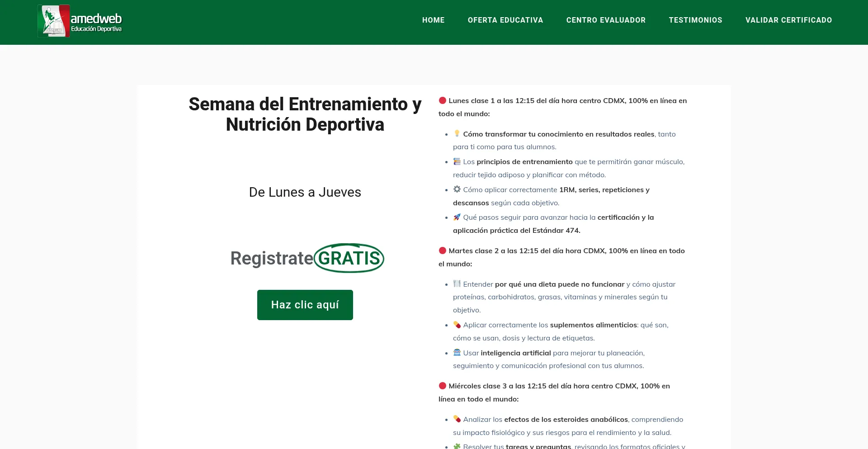Click bold text '1RM, series, repeticiones y'
This screenshot has height=449, width=868.
click(x=604, y=190)
